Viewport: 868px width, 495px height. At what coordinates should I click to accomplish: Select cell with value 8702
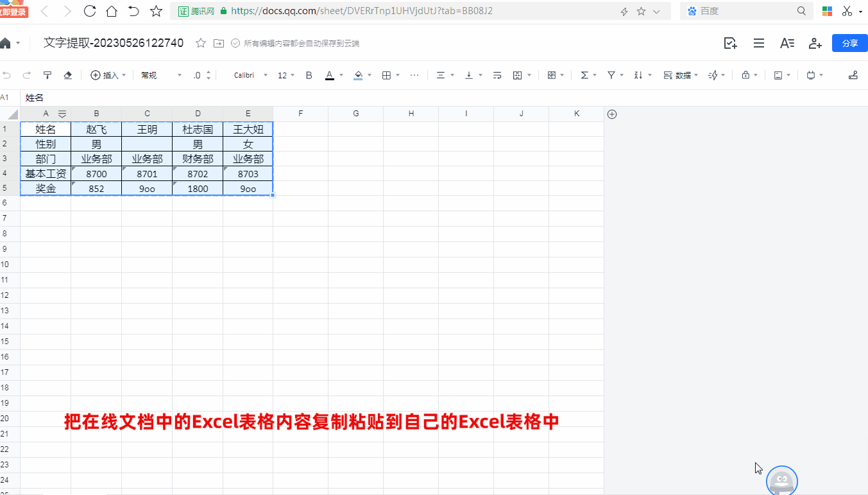(198, 174)
